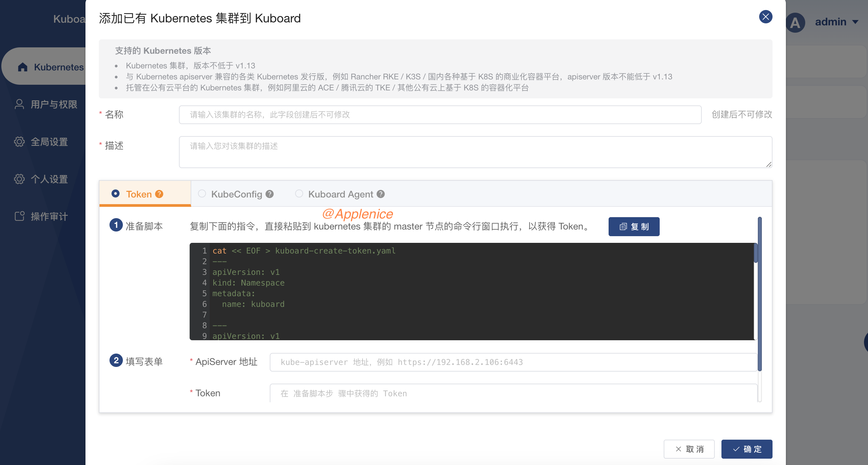The height and width of the screenshot is (465, 868).
Task: Click the code editor vertical scrollbar
Action: [755, 253]
